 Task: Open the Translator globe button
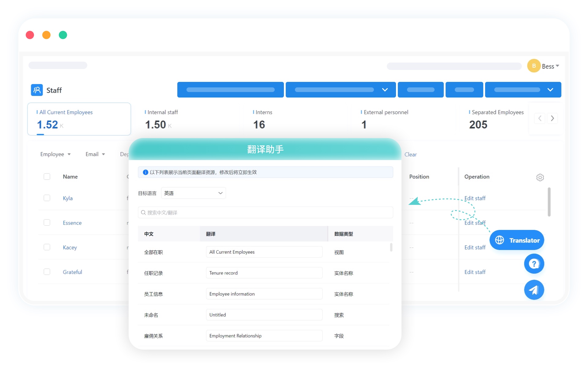[517, 240]
